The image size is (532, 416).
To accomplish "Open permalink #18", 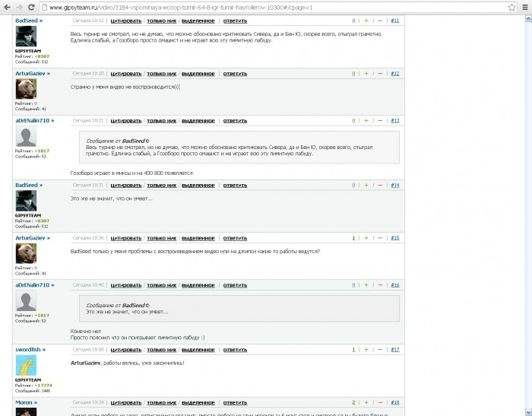I will [x=395, y=402].
